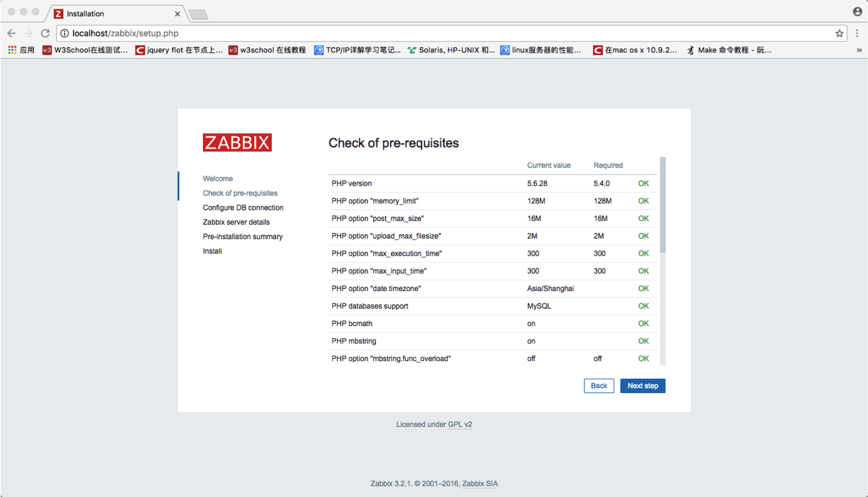Screen dimensions: 868x497
Task: Select the Installation browser tab
Action: (x=113, y=14)
